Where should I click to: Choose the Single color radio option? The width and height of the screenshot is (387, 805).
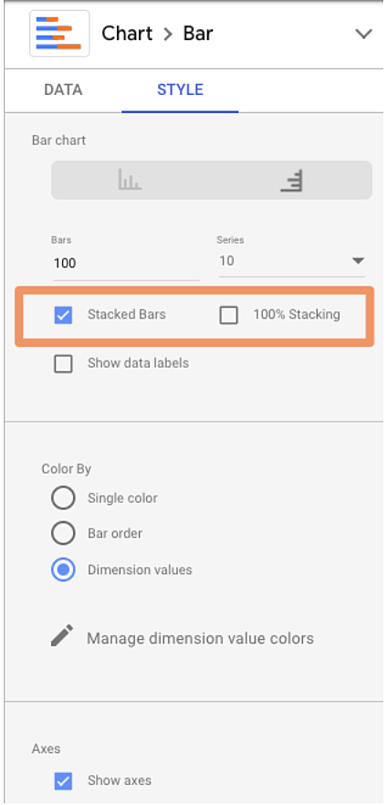(x=63, y=498)
